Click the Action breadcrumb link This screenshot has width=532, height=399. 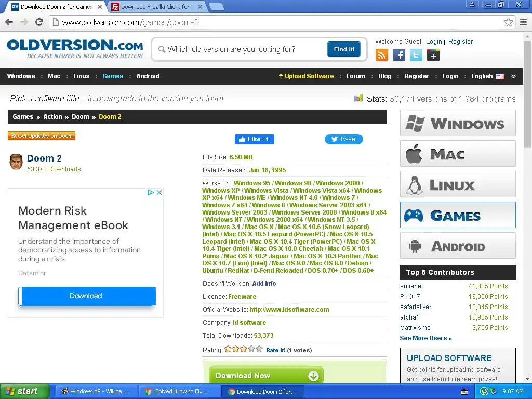point(52,117)
